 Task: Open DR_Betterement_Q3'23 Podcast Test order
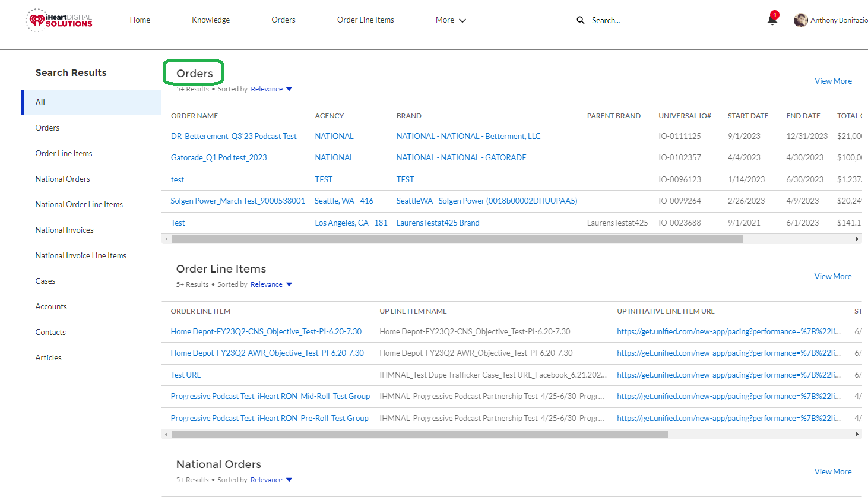click(x=234, y=136)
